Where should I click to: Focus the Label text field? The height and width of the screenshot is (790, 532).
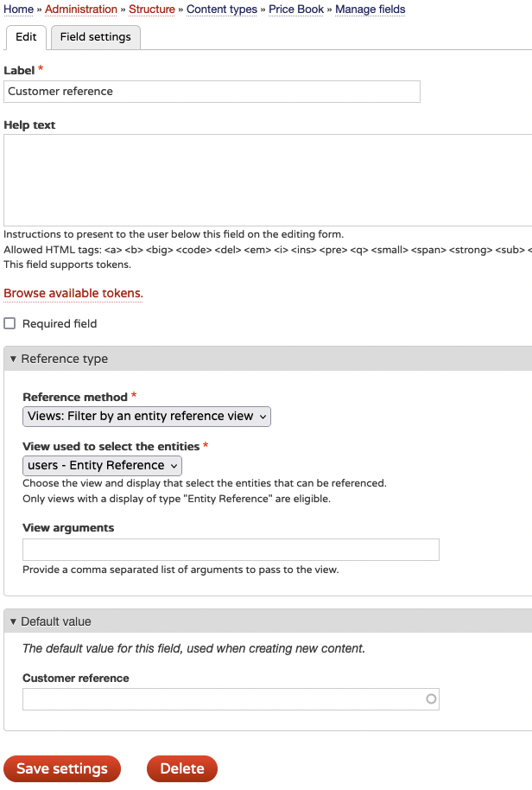click(212, 92)
